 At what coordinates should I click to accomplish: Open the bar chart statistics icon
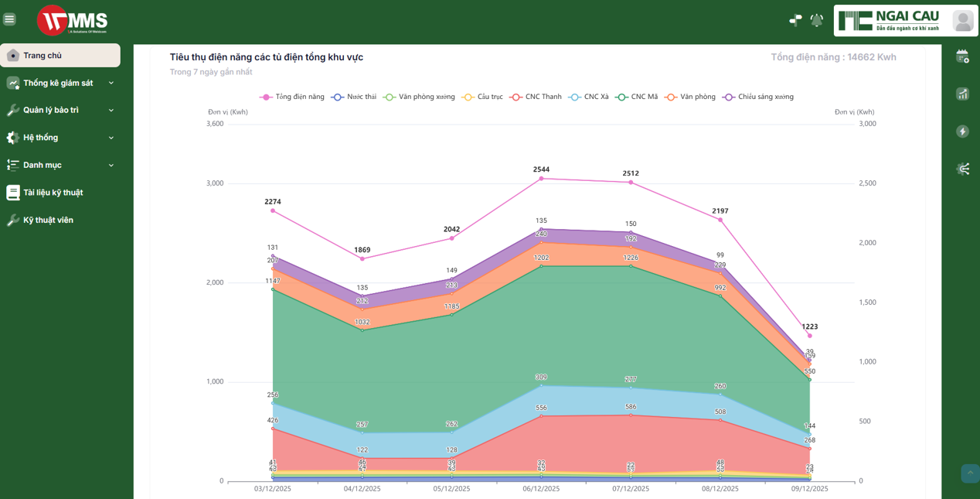(x=962, y=94)
